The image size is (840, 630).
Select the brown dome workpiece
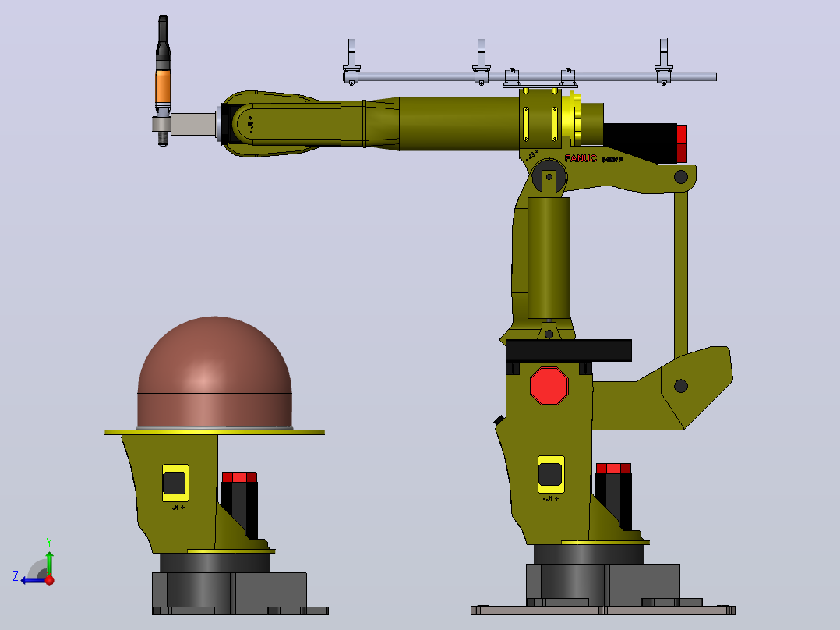pos(215,372)
